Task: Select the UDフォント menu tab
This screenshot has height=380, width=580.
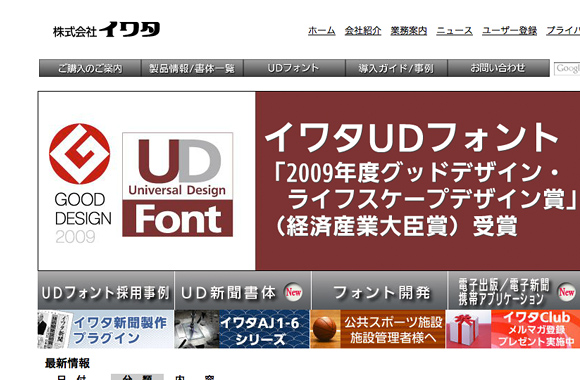Action: tap(294, 68)
